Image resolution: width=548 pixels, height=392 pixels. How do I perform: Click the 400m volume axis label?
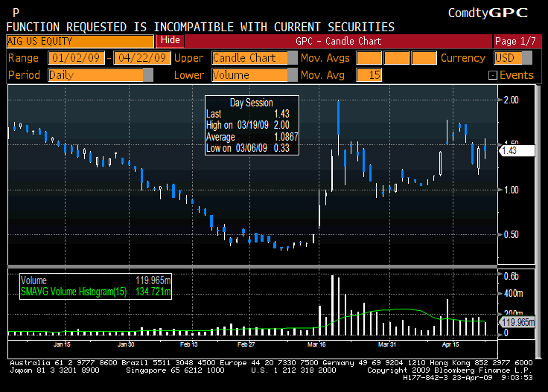tap(514, 294)
